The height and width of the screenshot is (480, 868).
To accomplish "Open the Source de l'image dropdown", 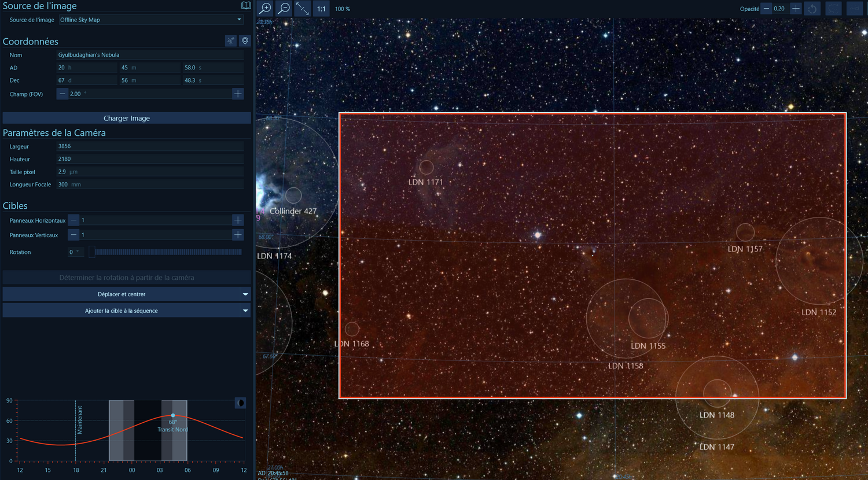I will pos(150,20).
